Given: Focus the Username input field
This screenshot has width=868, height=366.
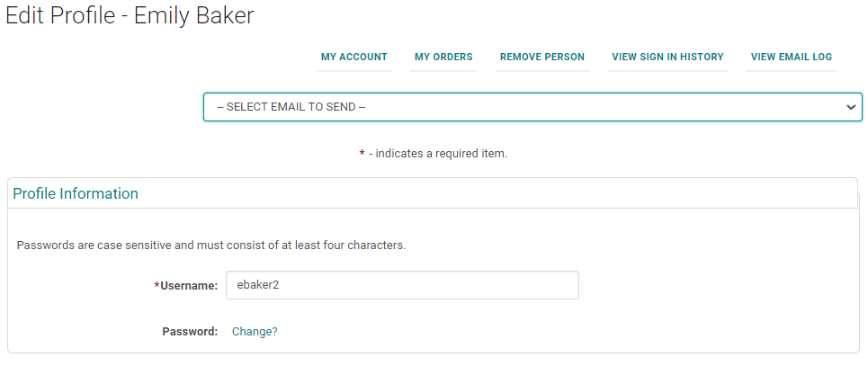Looking at the screenshot, I should (402, 285).
